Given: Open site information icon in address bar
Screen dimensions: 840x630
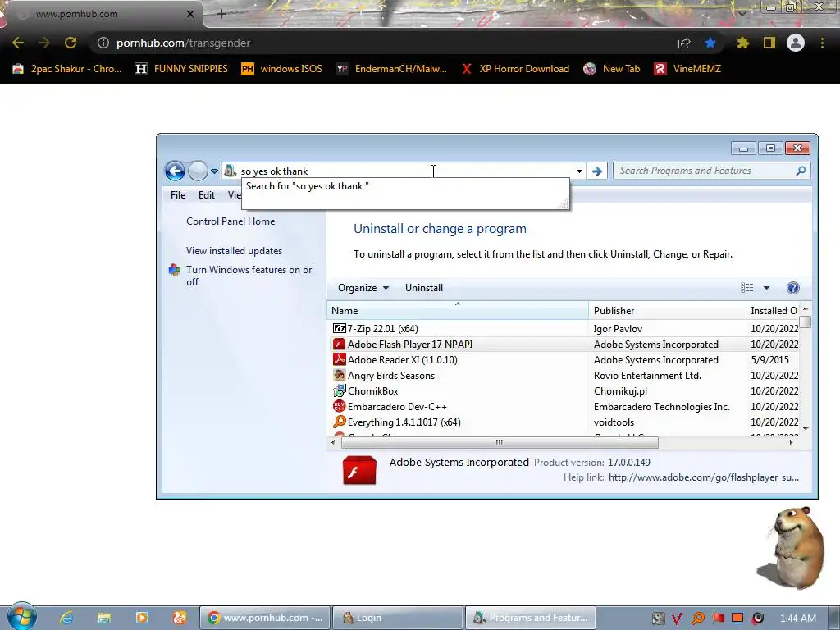Looking at the screenshot, I should [103, 43].
